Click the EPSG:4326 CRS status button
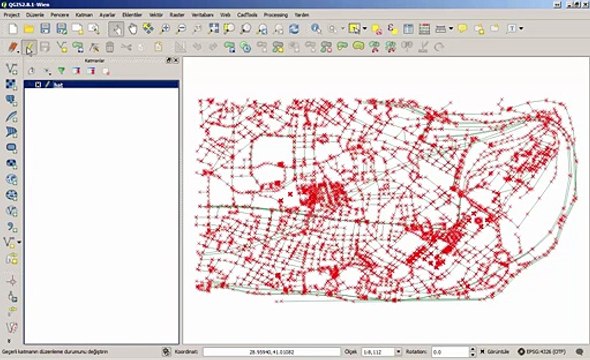This screenshot has height=360, width=590. point(542,352)
